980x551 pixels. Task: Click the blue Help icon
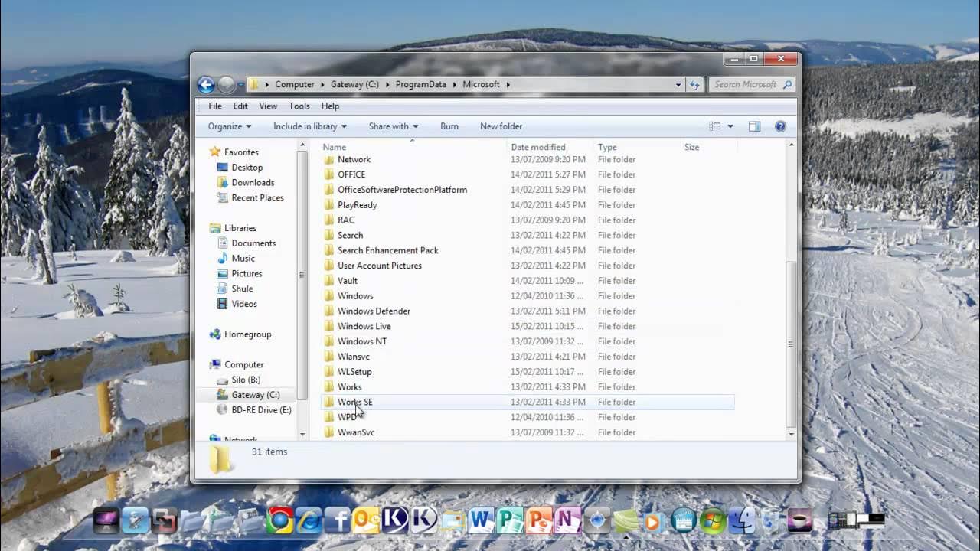(x=780, y=126)
